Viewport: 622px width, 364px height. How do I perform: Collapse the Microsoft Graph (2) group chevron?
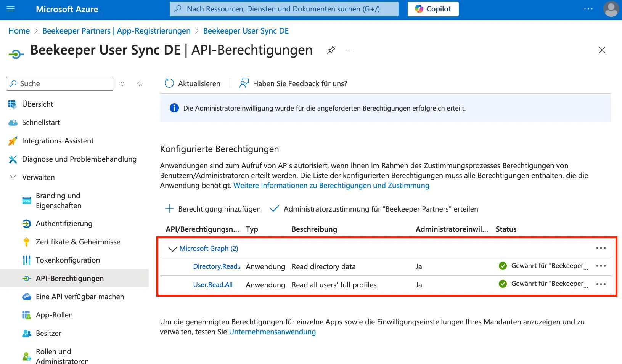click(x=172, y=249)
